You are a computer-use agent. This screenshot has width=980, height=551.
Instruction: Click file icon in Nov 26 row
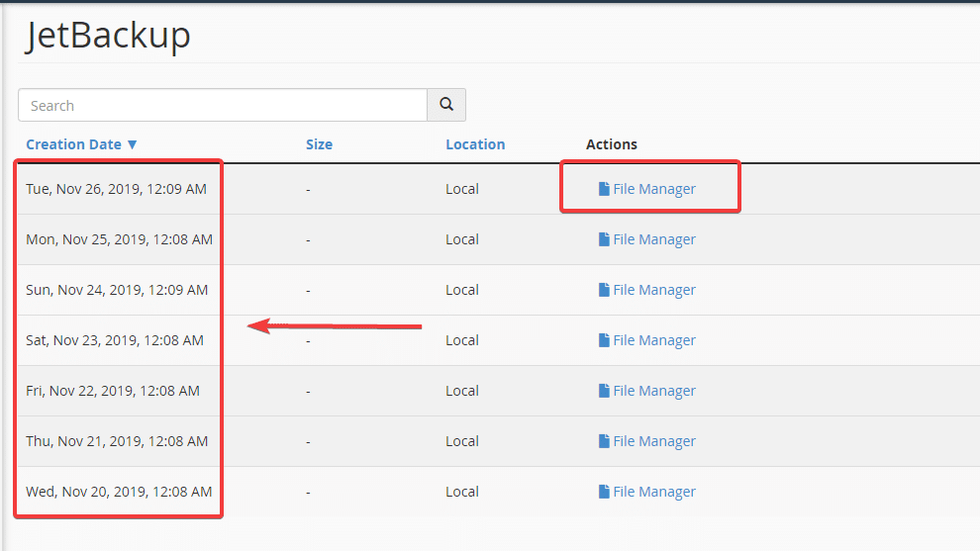[604, 189]
